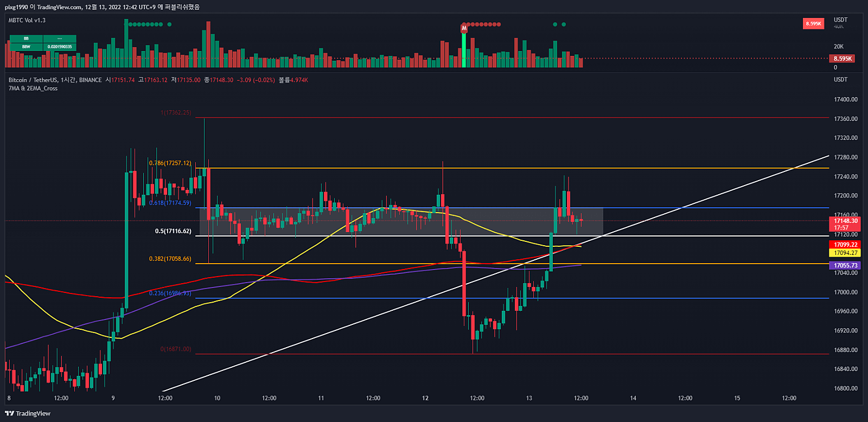Click date 13 on time axis
868x422 pixels.
pos(529,398)
